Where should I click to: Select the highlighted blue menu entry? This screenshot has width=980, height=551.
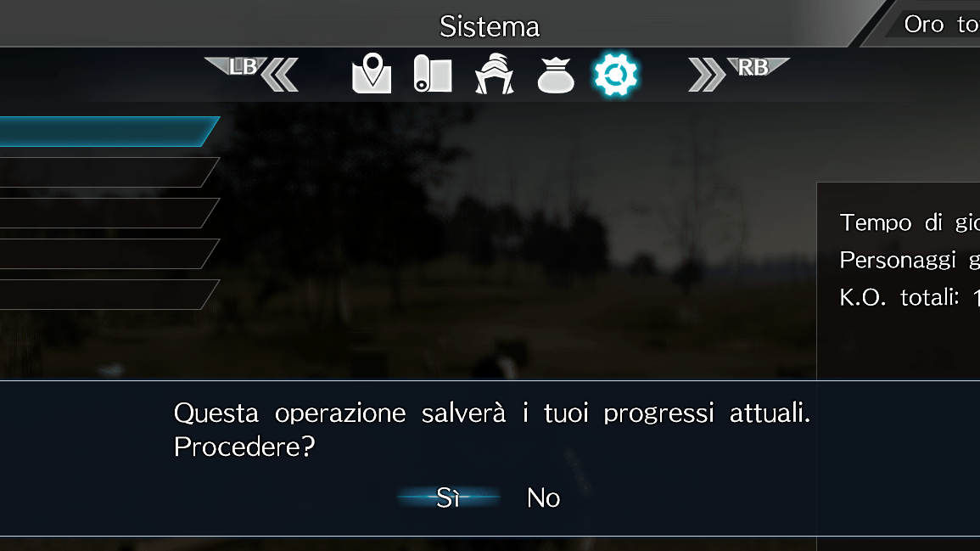point(109,132)
